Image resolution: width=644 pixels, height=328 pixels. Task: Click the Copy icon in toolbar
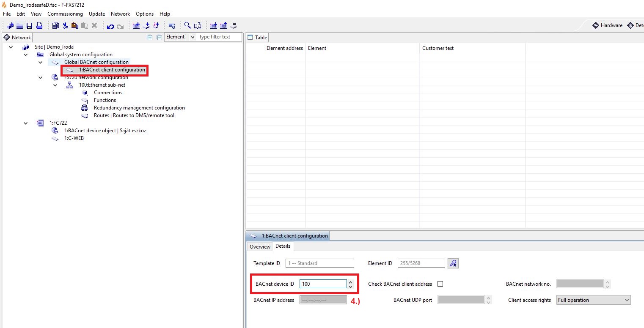click(x=55, y=26)
